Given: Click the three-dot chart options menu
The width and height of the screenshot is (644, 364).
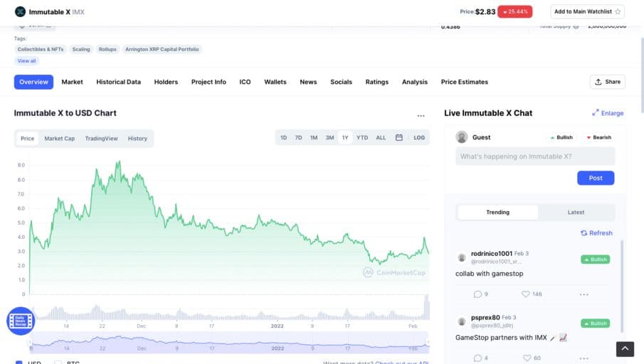Looking at the screenshot, I should pos(421,115).
